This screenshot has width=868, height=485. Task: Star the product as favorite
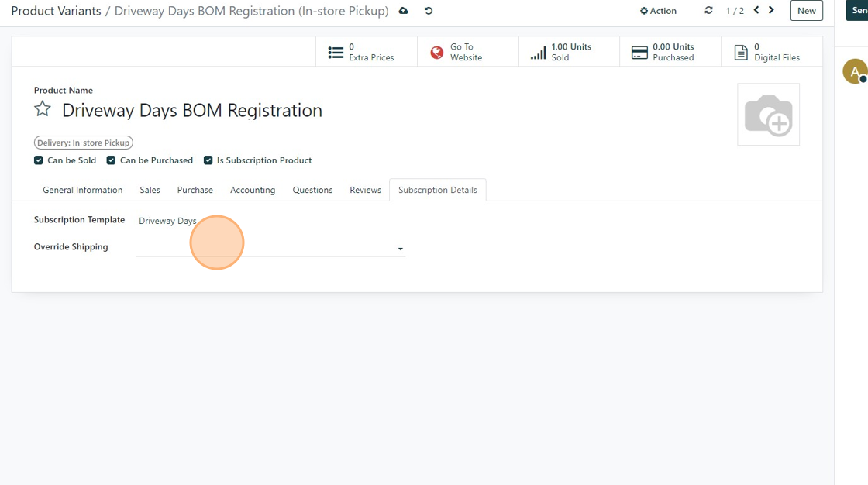[x=43, y=109]
